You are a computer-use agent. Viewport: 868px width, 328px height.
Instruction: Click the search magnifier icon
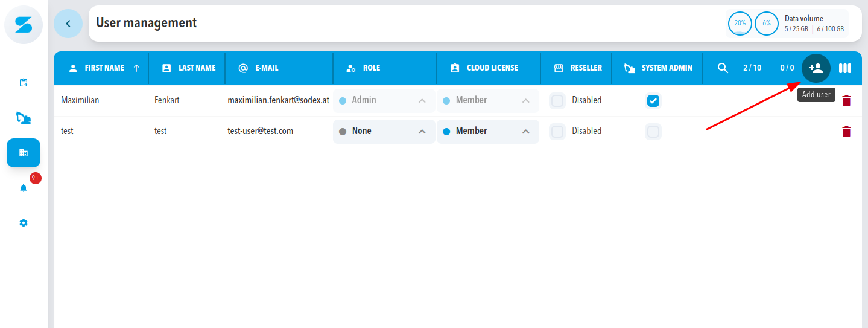click(x=723, y=68)
